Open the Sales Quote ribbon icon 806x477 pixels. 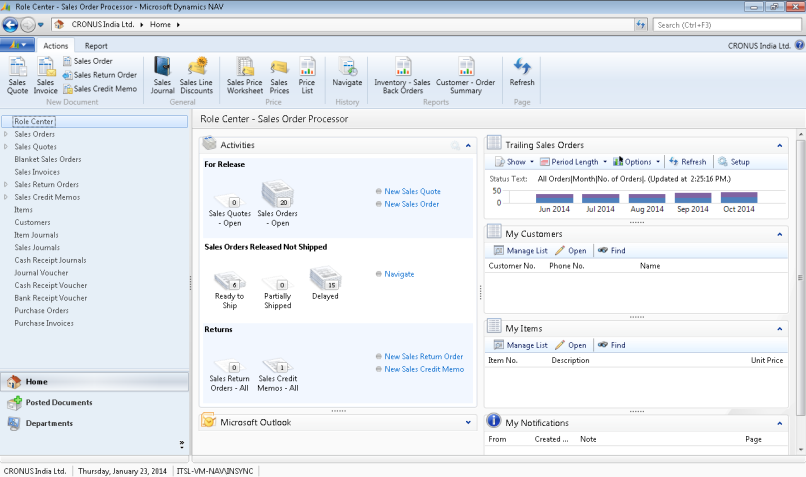(x=17, y=76)
